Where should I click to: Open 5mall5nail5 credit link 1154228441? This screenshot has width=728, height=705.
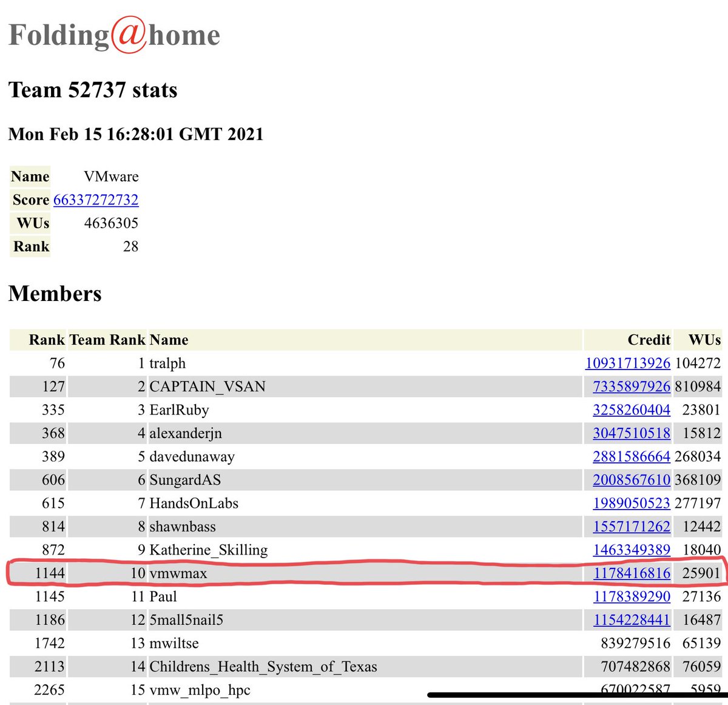(x=632, y=620)
